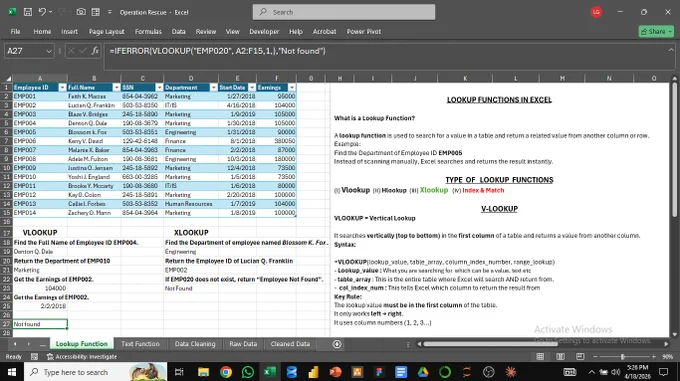Switch to Cleaned Data sheet tab

(290, 344)
